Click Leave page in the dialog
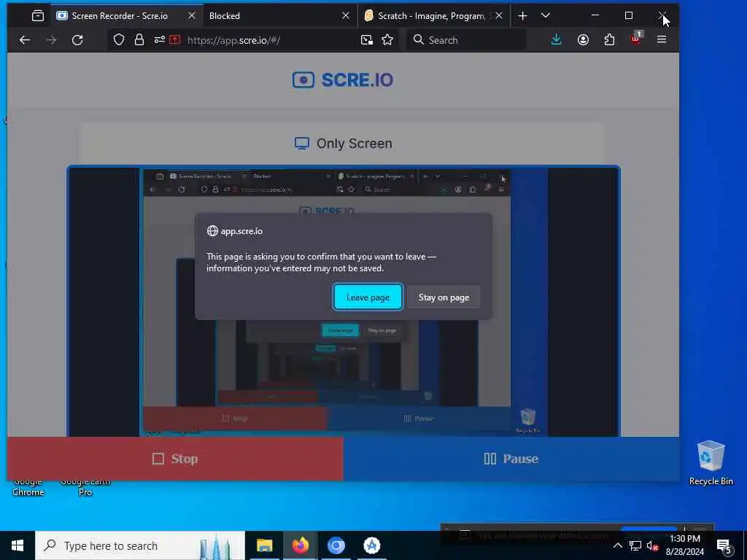The image size is (747, 560). point(368,297)
